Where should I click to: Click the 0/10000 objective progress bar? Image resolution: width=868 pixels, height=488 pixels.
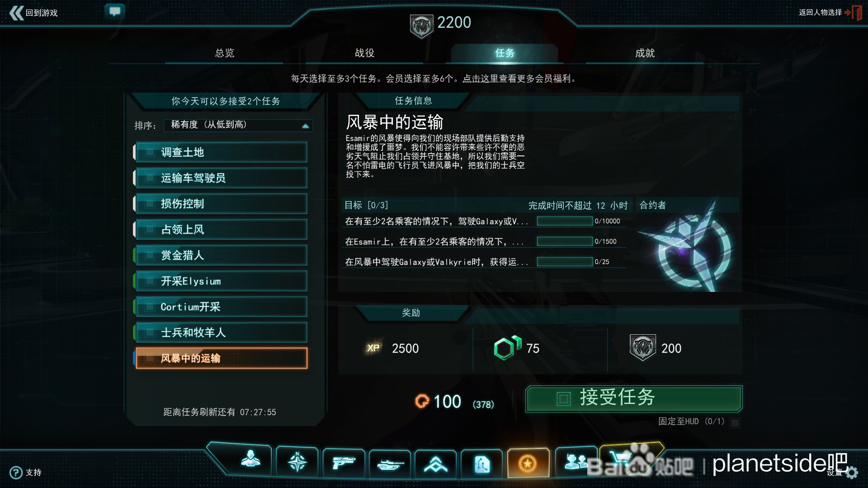click(x=565, y=221)
